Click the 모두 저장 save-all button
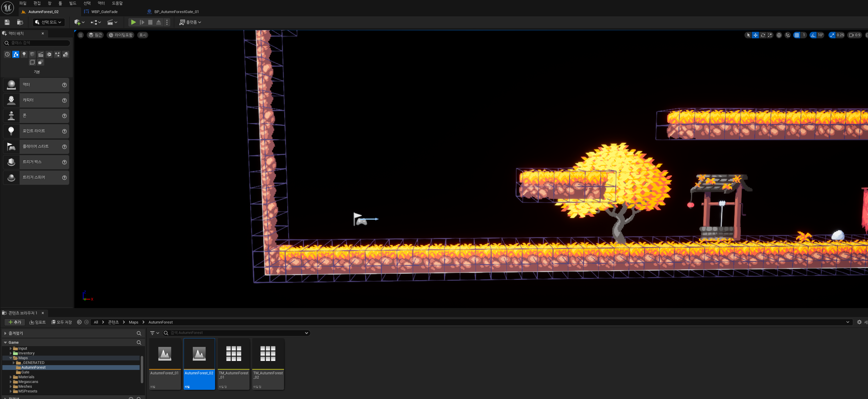The height and width of the screenshot is (399, 868). pyautogui.click(x=62, y=322)
